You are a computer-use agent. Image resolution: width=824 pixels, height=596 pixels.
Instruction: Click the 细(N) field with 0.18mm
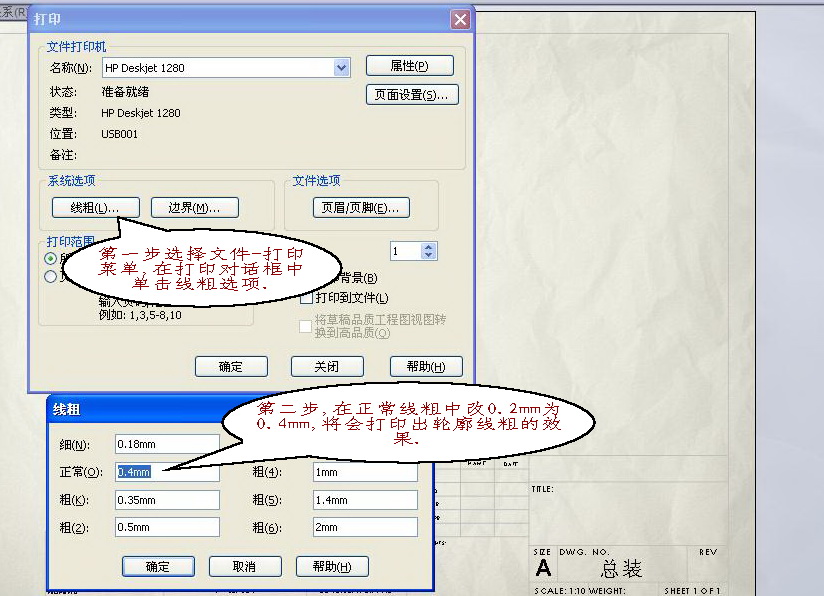[x=167, y=444]
